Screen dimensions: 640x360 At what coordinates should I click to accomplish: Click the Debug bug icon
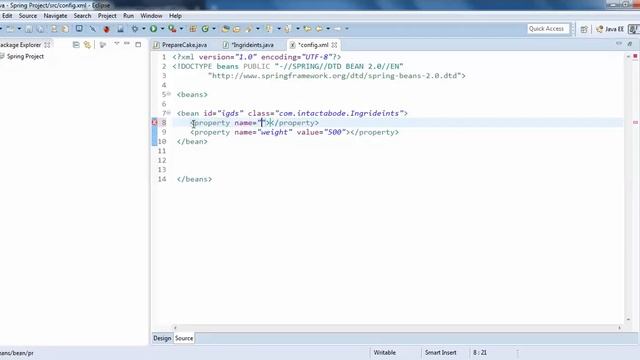135,29
